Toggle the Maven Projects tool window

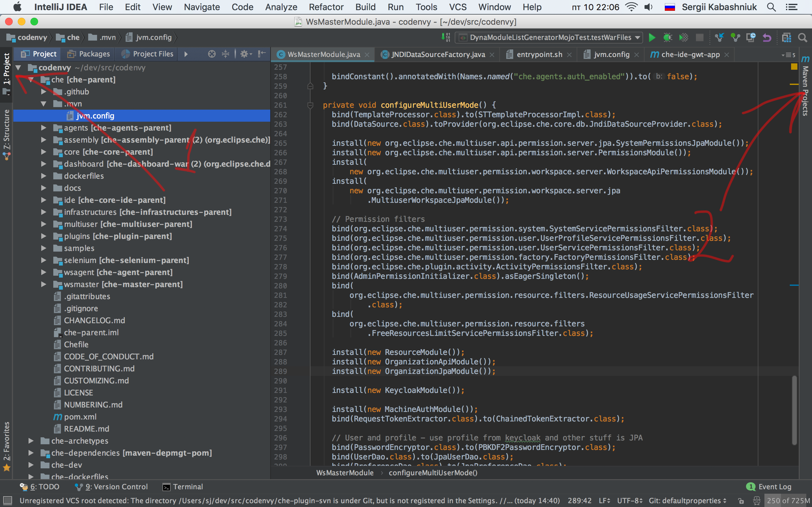(805, 87)
